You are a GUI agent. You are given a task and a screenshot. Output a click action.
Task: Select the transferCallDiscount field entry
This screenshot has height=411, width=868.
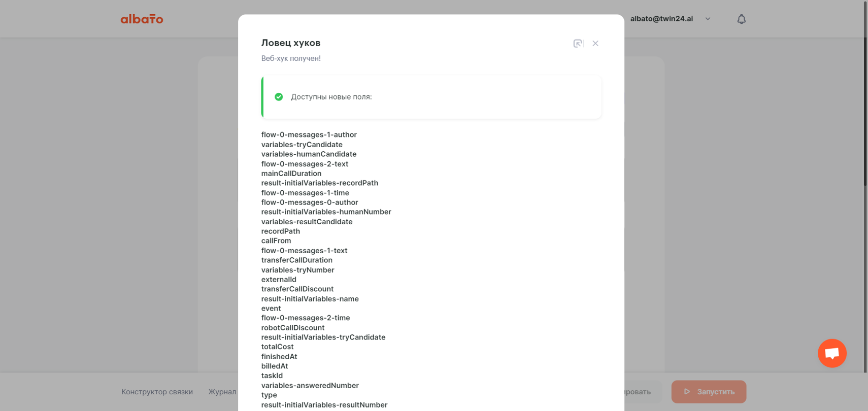point(297,289)
